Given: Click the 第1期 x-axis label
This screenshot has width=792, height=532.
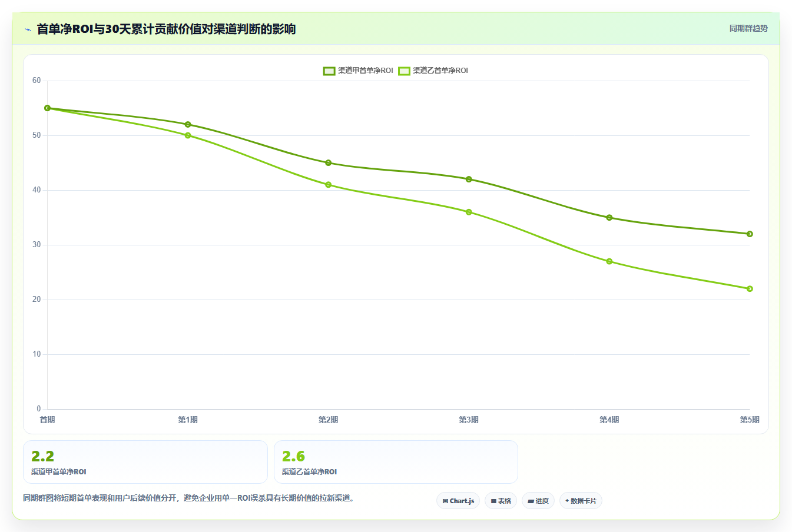Looking at the screenshot, I should [x=188, y=420].
